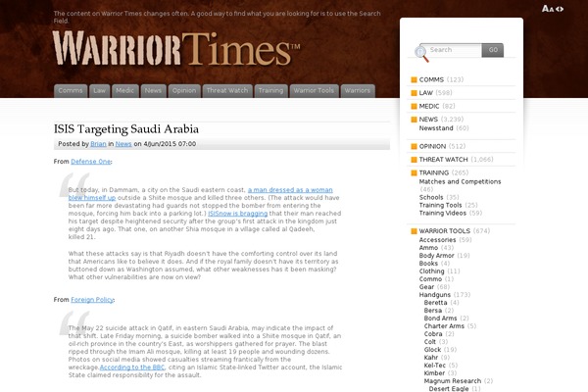Select OPINION category in sidebar
Screen dimensions: 588x392
(x=432, y=146)
